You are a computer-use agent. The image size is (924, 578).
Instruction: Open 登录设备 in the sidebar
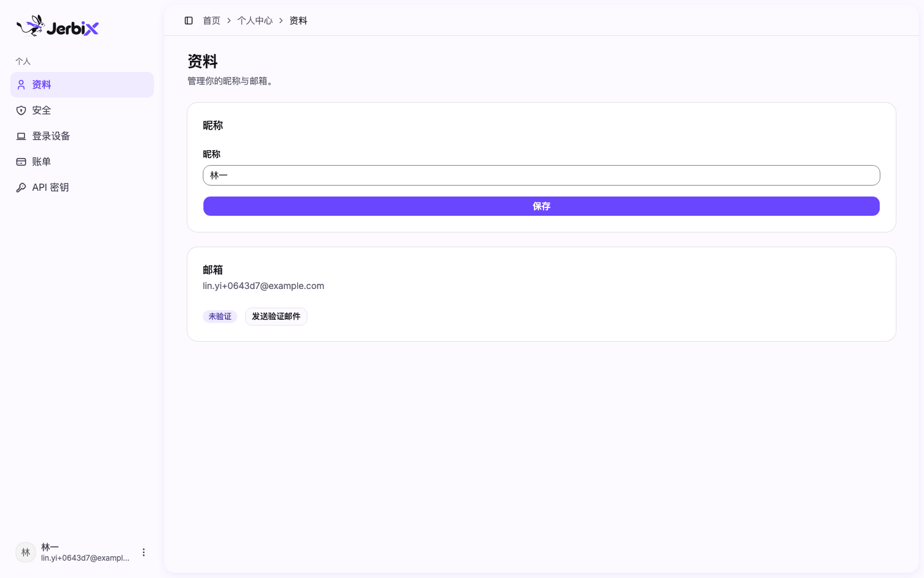pyautogui.click(x=82, y=136)
